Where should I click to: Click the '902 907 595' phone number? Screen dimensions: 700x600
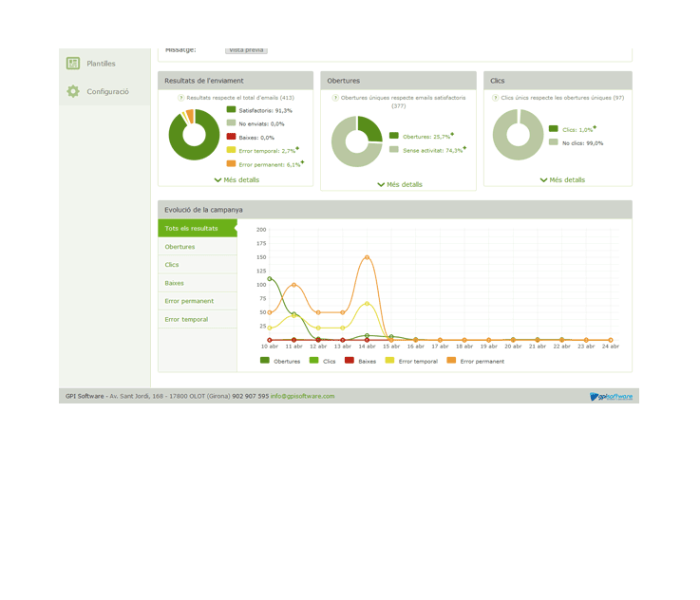click(251, 396)
